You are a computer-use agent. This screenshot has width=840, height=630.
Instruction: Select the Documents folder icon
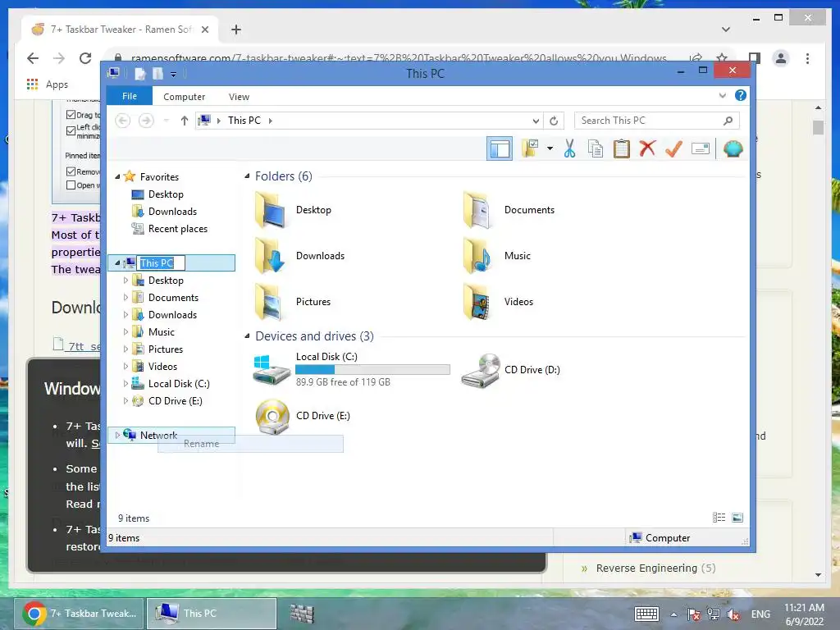tap(477, 210)
